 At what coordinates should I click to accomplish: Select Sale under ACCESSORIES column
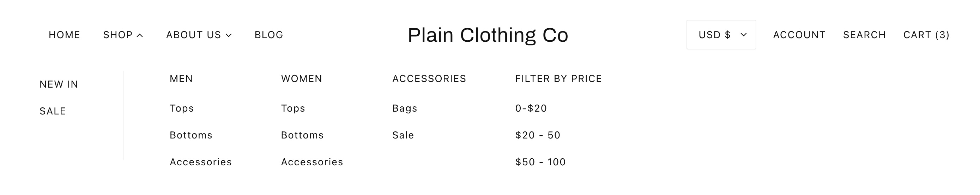[403, 135]
